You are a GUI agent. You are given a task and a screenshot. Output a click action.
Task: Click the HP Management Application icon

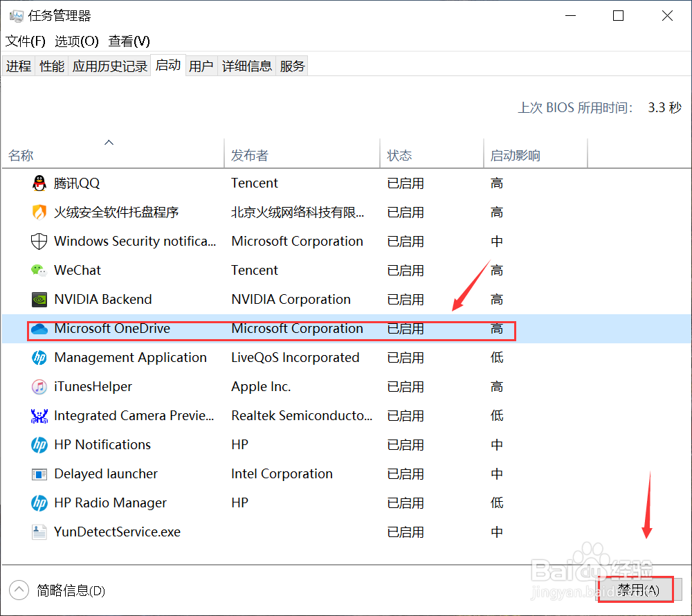tap(39, 357)
